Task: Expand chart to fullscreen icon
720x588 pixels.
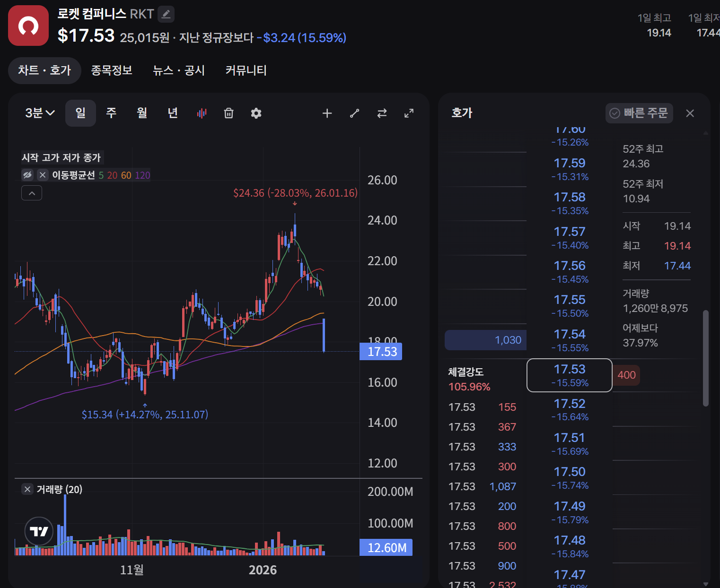Action: click(x=409, y=113)
